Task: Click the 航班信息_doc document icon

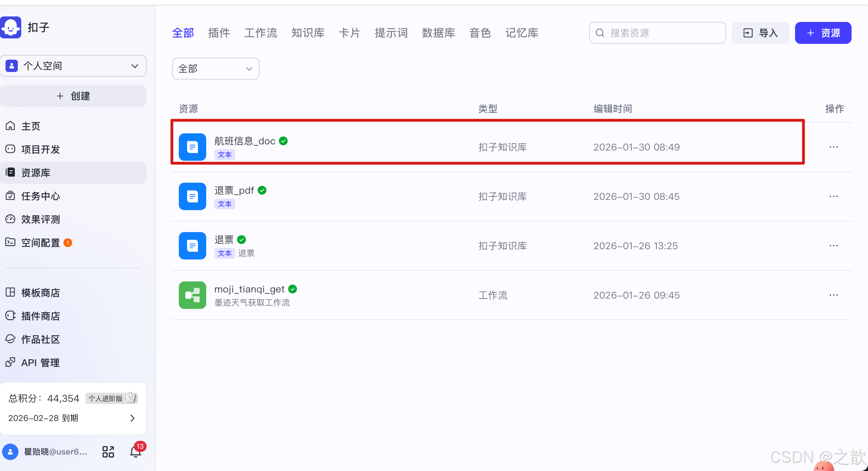Action: click(x=192, y=147)
